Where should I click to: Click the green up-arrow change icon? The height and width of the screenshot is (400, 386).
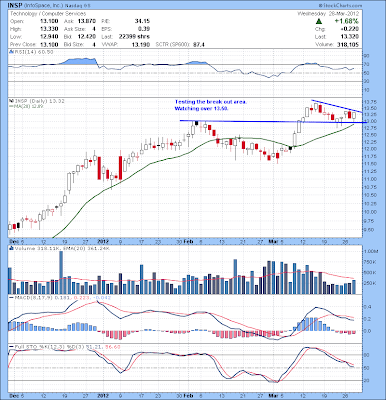coord(318,21)
